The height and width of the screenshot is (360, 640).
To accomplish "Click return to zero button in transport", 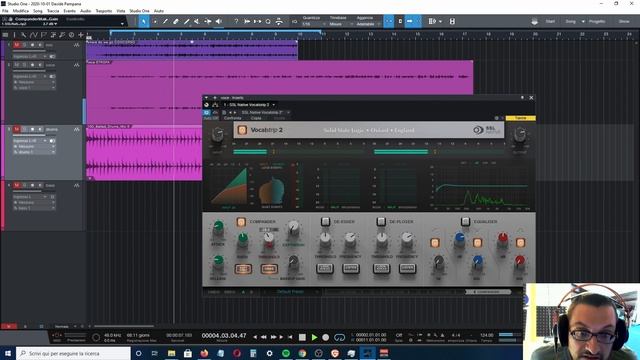I will [x=290, y=337].
